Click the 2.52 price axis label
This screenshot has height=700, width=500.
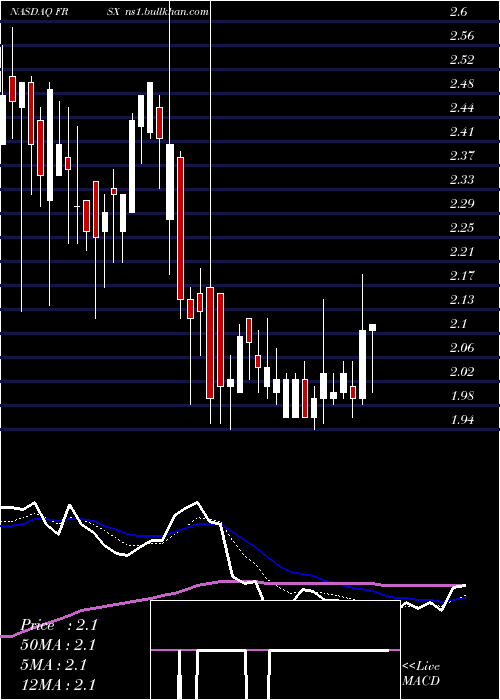pos(462,60)
